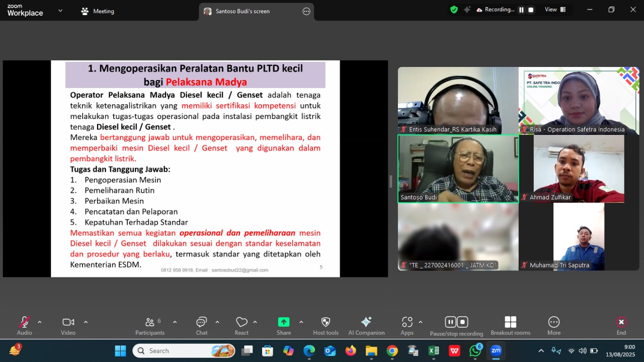This screenshot has width=644, height=362.
Task: Launch AI Companion
Action: click(x=366, y=323)
